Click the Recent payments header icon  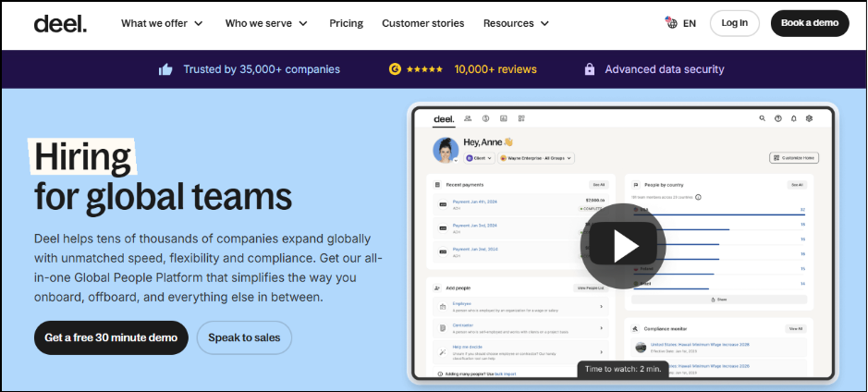pyautogui.click(x=437, y=185)
